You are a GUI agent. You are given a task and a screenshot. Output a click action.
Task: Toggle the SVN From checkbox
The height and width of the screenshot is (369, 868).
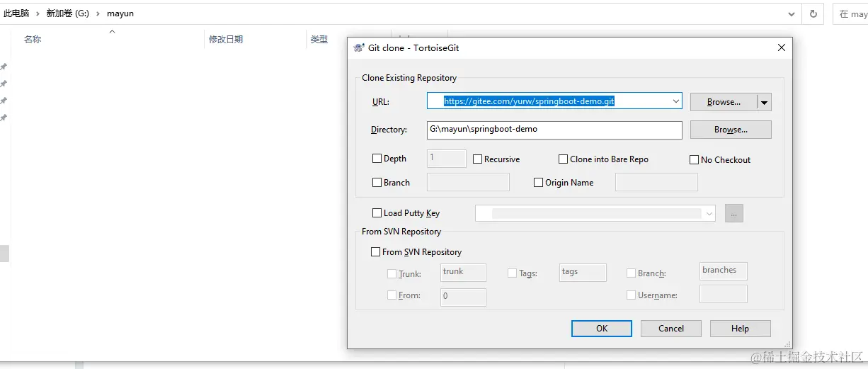392,295
